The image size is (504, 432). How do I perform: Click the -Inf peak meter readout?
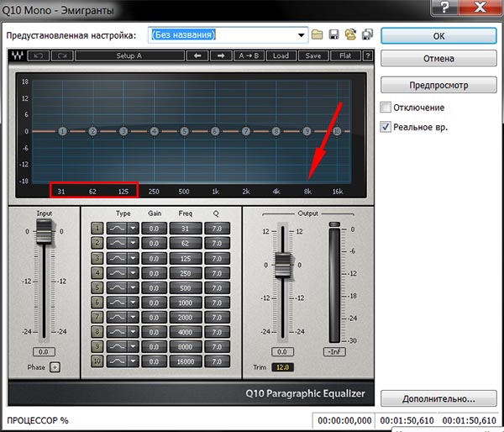[334, 351]
